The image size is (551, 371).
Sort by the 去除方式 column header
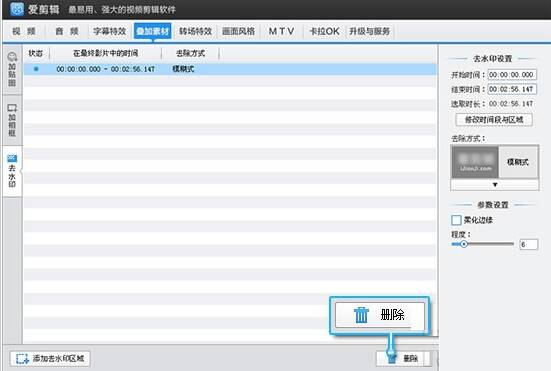pos(190,53)
